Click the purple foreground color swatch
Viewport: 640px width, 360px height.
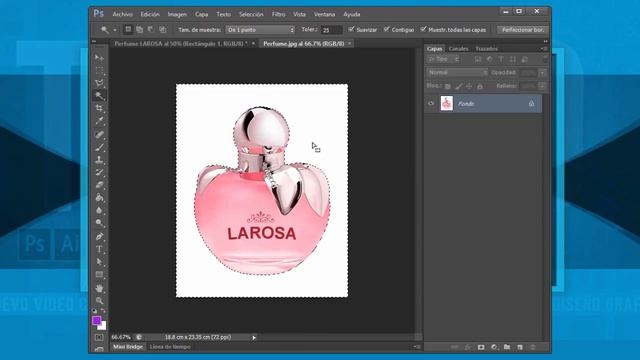pyautogui.click(x=97, y=320)
